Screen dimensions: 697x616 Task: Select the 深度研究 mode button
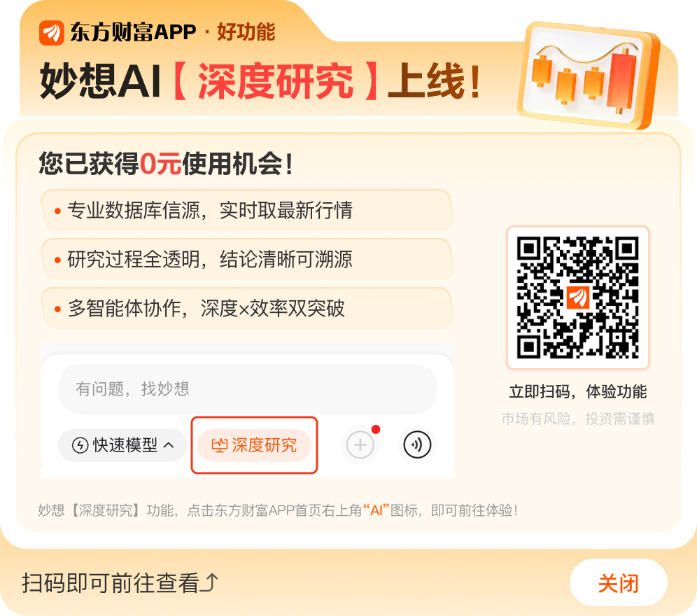(x=254, y=444)
